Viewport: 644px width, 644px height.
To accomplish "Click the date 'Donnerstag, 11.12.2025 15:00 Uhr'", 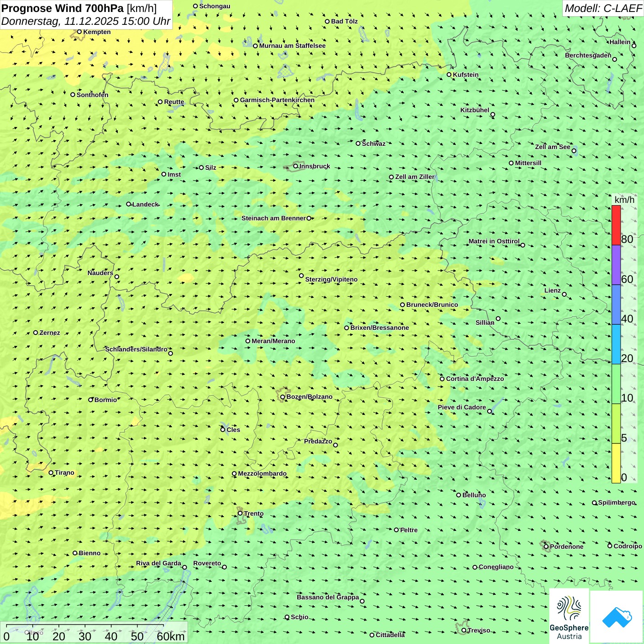I will [x=86, y=21].
